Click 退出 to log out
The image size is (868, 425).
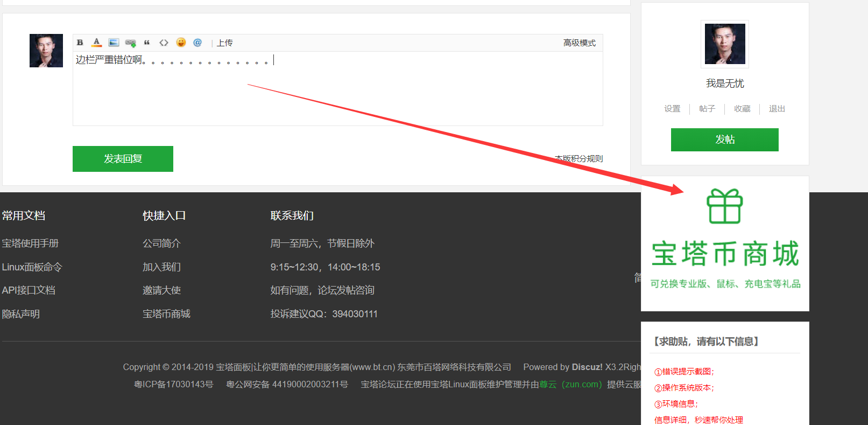coord(777,109)
